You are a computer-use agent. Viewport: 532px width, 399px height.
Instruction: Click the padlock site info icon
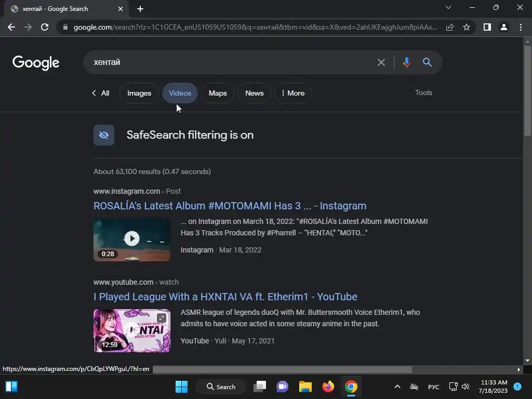point(65,27)
